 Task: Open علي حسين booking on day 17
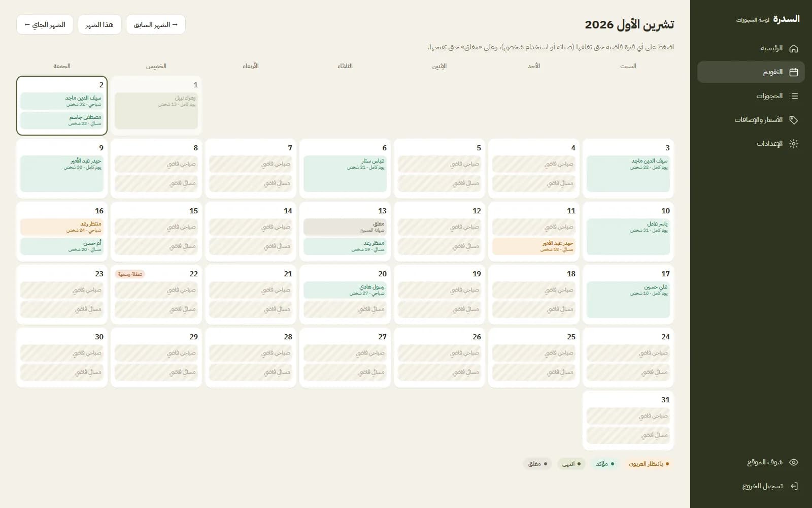pyautogui.click(x=628, y=300)
